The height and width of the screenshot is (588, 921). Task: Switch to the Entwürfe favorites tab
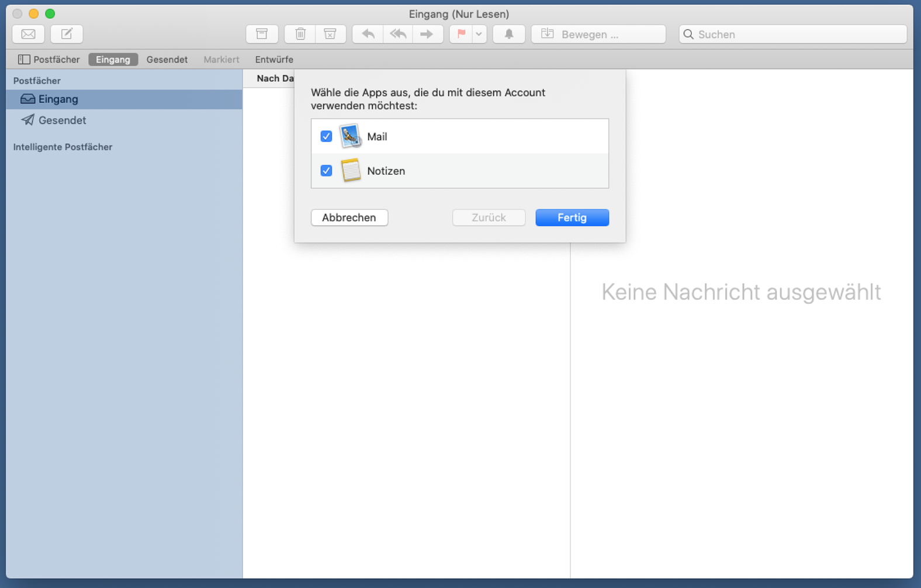[x=274, y=60]
